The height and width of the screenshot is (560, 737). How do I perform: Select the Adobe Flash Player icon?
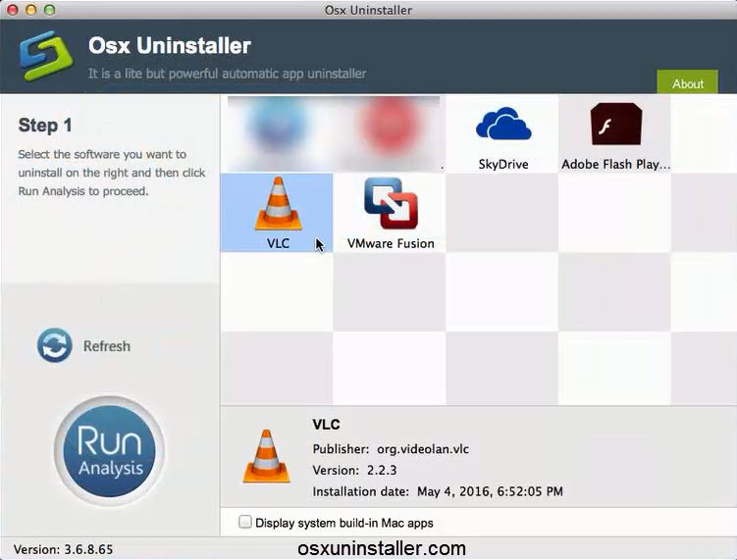click(615, 125)
